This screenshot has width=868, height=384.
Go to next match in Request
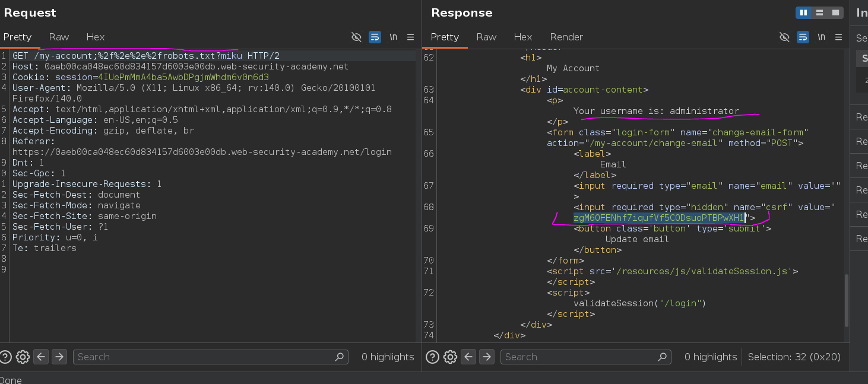[x=59, y=357]
